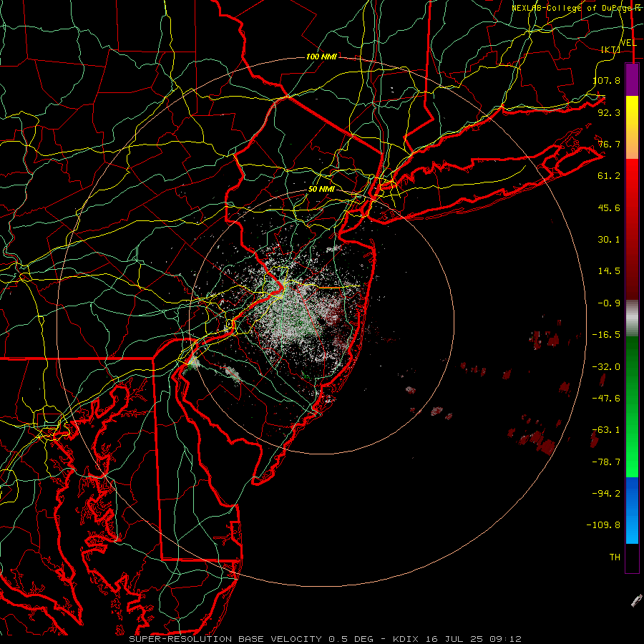Click the '45.6' scale value
644x644 pixels.
coord(609,208)
